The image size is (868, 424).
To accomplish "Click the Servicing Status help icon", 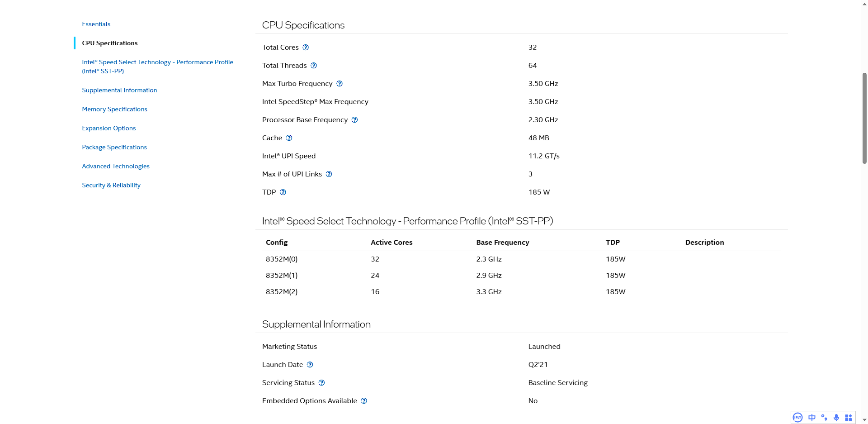I will 322,383.
